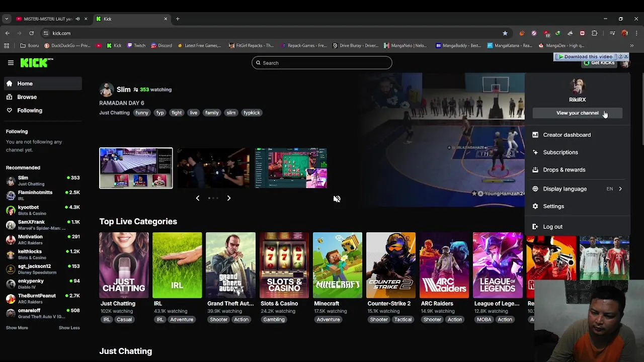Open omareloff recommended channel
Screen dimensions: 644x362
tap(43, 313)
